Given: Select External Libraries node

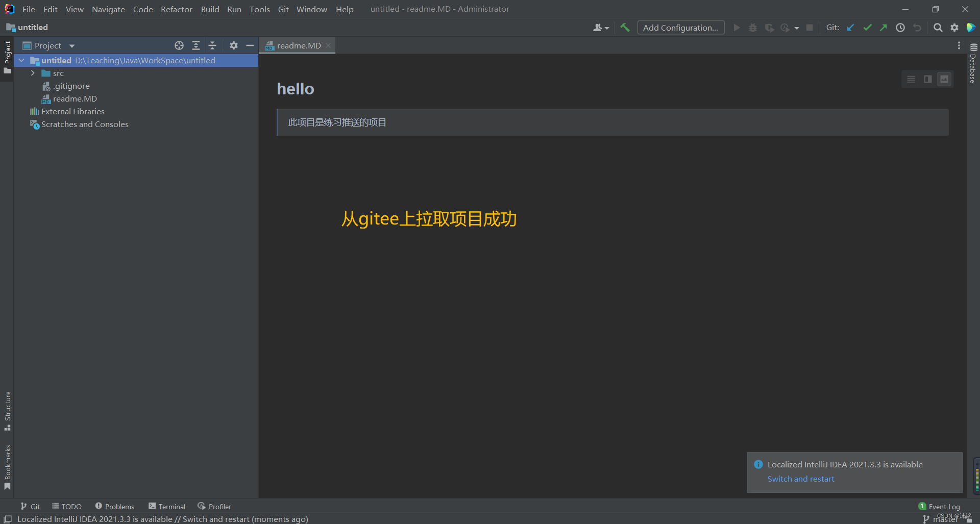Looking at the screenshot, I should tap(67, 111).
